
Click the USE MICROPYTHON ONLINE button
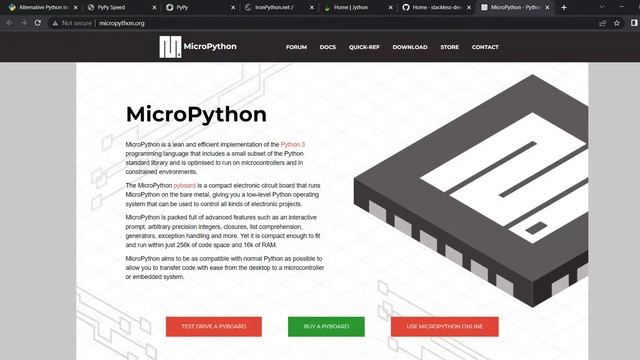point(444,327)
